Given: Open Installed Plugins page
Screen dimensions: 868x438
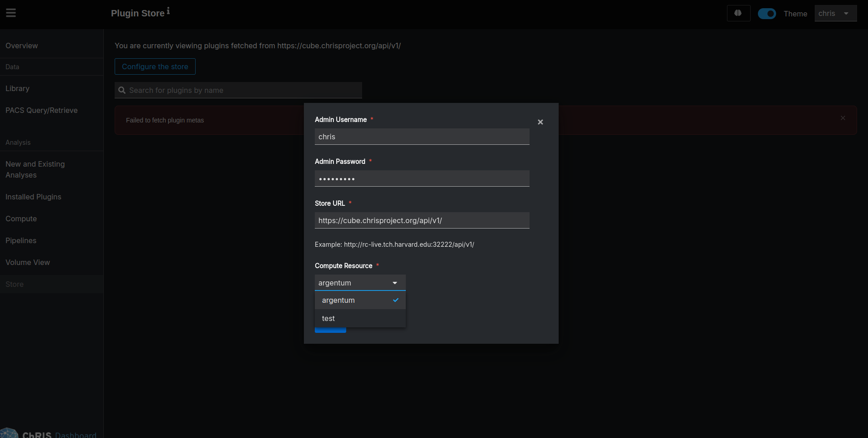Looking at the screenshot, I should 52,197.
